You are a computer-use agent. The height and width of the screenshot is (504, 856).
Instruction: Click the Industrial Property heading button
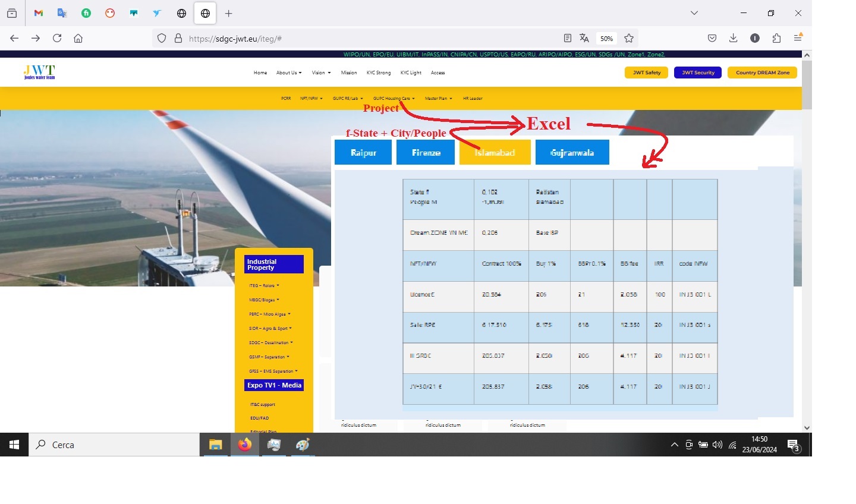pyautogui.click(x=274, y=264)
